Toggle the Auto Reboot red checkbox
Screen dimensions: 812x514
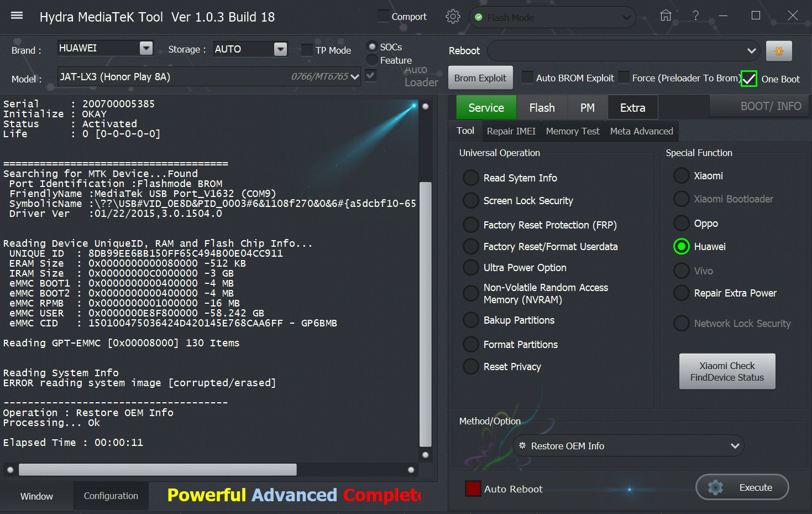[x=473, y=489]
